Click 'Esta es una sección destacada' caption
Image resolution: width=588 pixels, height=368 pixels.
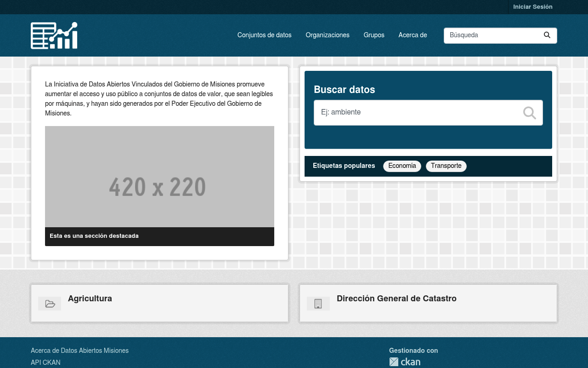tap(94, 236)
